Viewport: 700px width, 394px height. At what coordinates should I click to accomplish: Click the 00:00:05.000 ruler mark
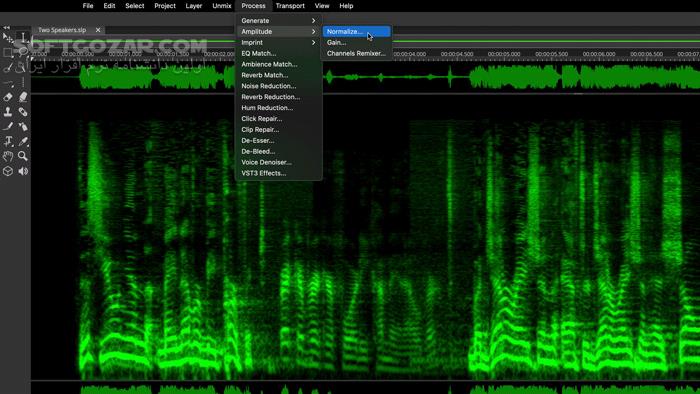(504, 54)
